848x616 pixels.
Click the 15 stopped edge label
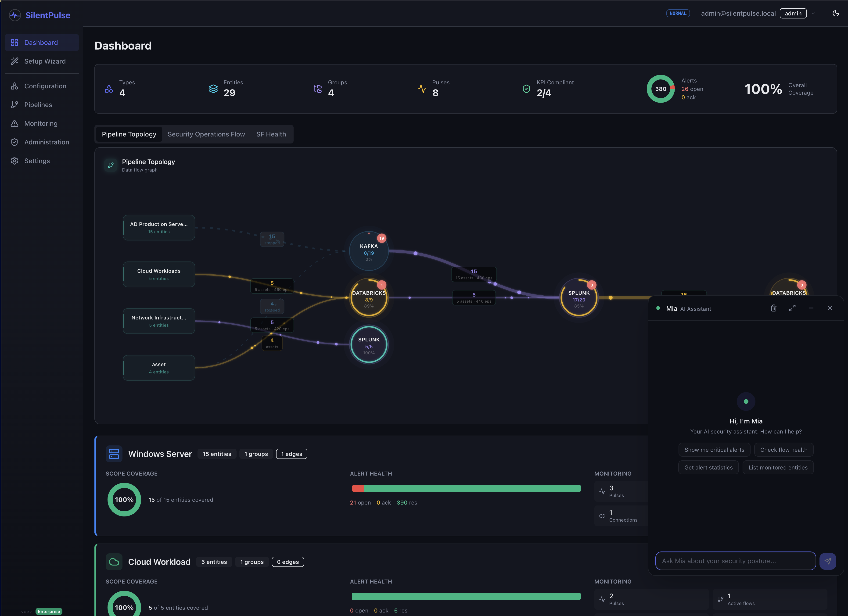pos(272,239)
